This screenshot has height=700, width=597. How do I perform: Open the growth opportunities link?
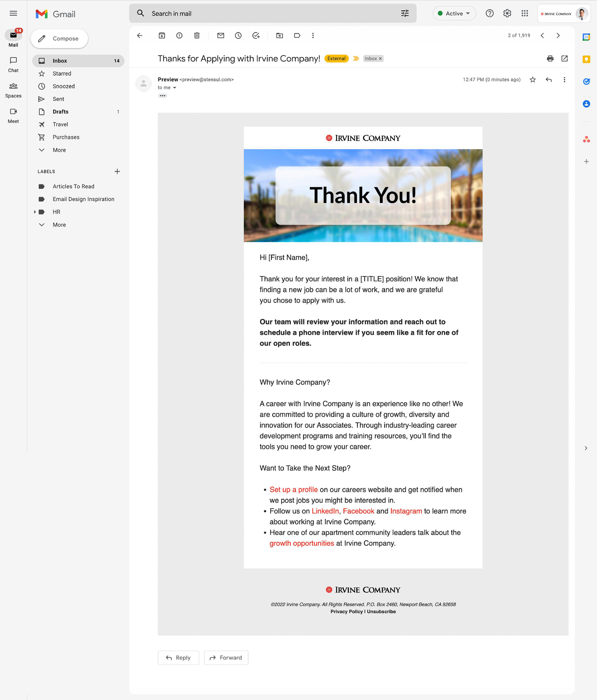click(x=302, y=544)
